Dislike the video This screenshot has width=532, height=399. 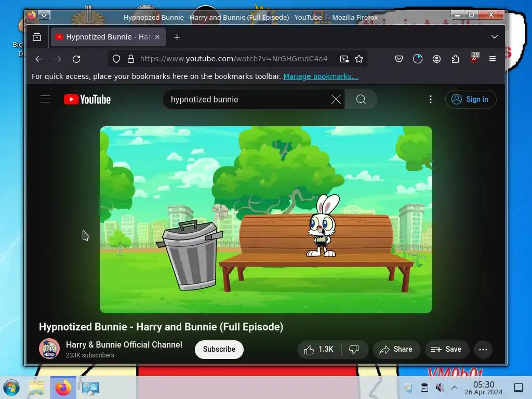(x=354, y=350)
